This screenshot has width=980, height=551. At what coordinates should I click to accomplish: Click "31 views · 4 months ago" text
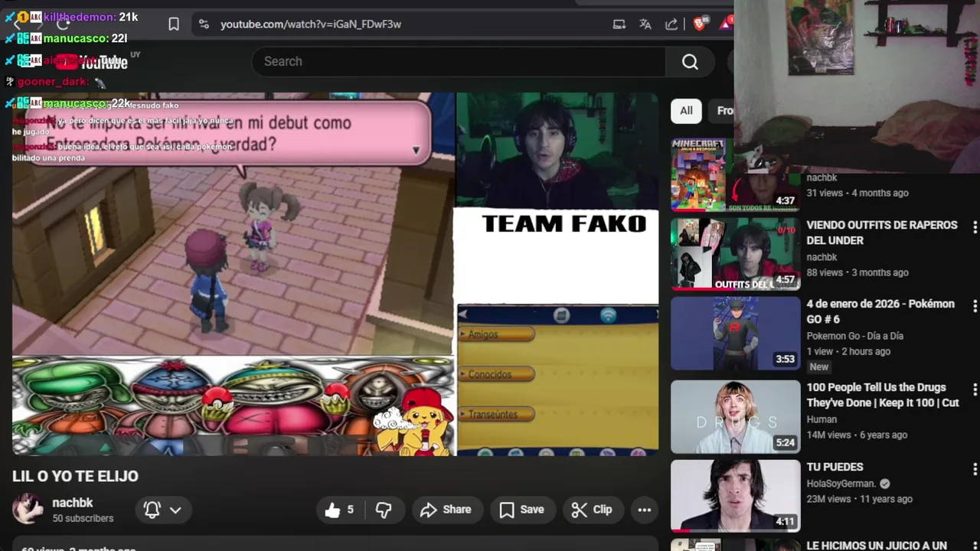click(x=857, y=193)
